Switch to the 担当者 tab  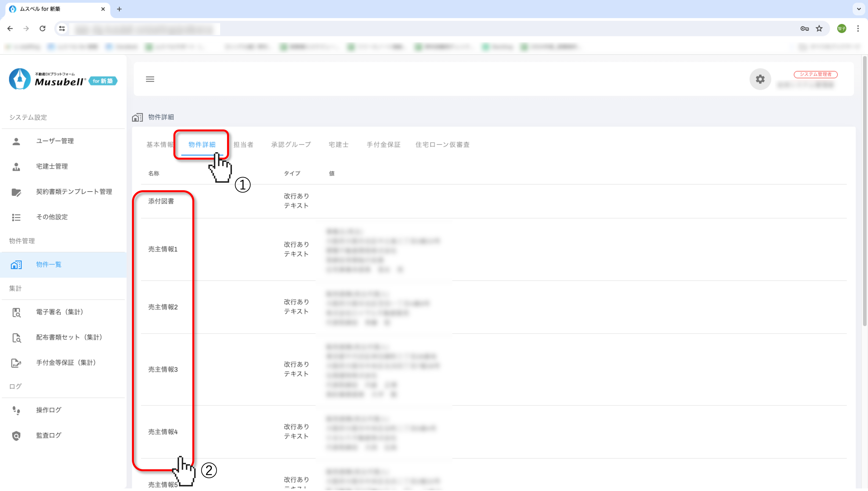click(243, 145)
